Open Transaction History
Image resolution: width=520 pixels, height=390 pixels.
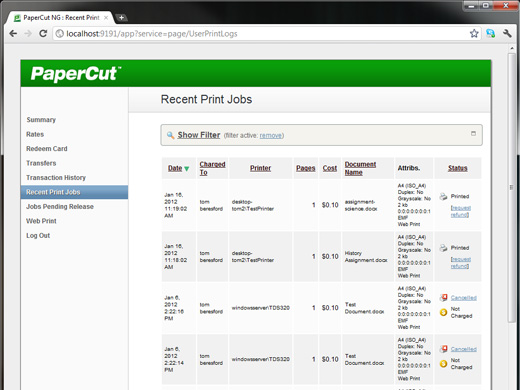coord(56,178)
